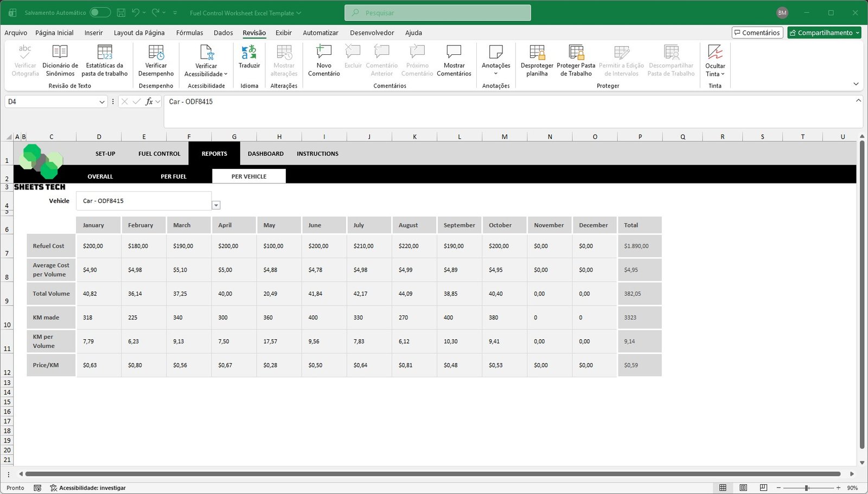Open the Fórmulas ribbon tab
This screenshot has height=494, width=868.
tap(189, 33)
